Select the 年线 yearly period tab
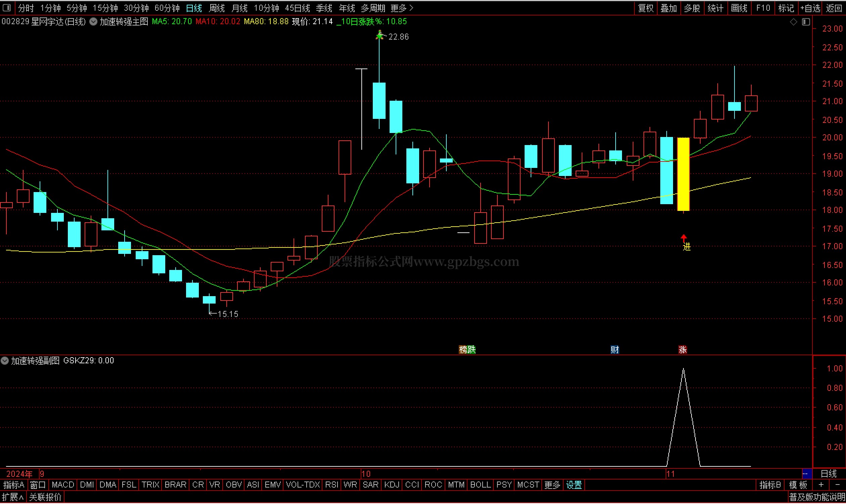Viewport: 846px width, 504px height. [x=347, y=8]
